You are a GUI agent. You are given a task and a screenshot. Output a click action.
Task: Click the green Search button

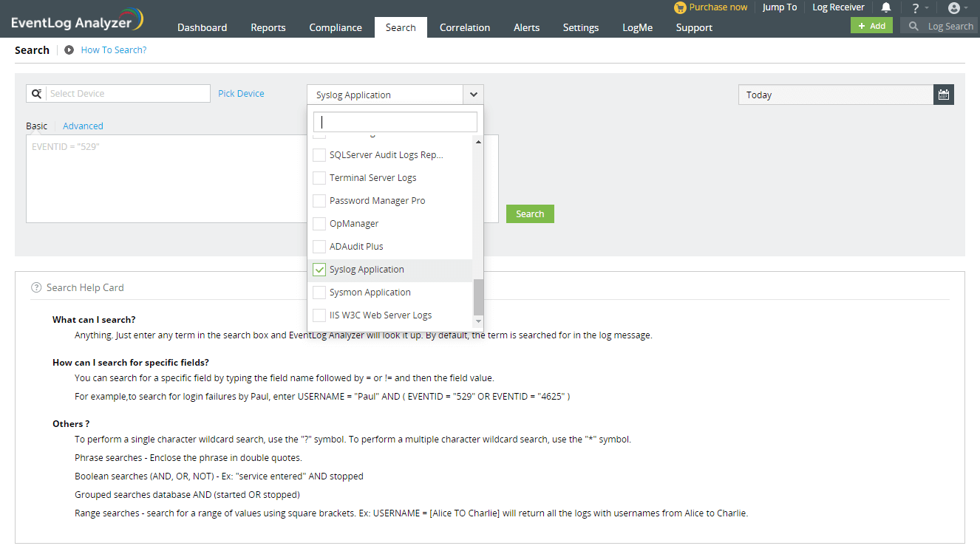click(530, 213)
